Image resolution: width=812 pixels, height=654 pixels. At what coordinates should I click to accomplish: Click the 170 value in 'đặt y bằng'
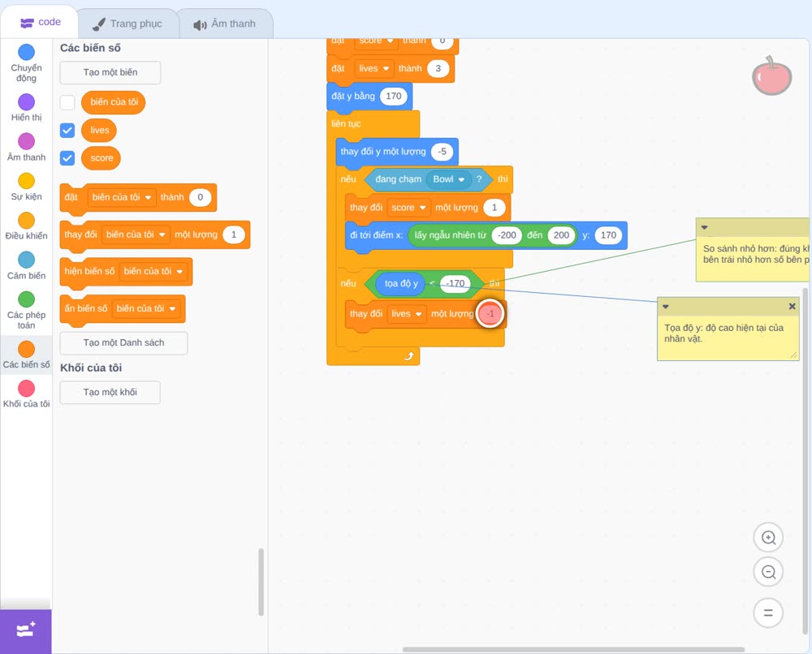pyautogui.click(x=394, y=96)
